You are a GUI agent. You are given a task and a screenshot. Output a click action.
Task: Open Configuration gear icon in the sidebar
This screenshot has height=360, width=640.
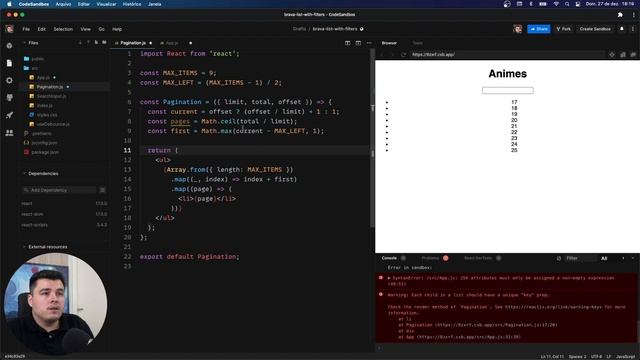pos(9,80)
